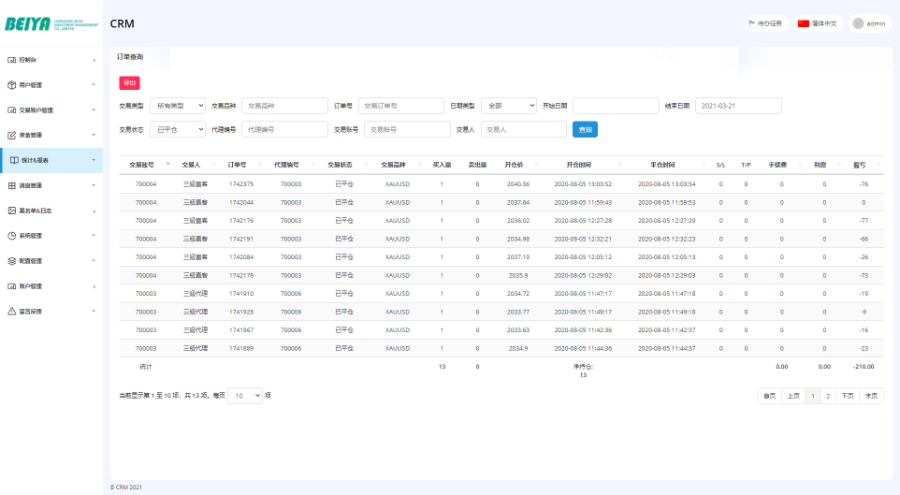
Task: Click the 控制台 dashboard sidebar icon
Action: point(12,60)
